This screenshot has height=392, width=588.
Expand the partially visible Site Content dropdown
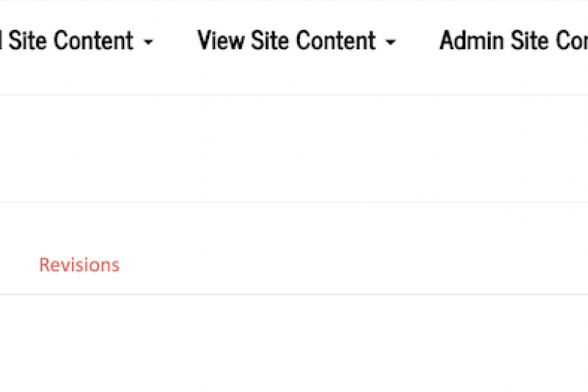[77, 41]
